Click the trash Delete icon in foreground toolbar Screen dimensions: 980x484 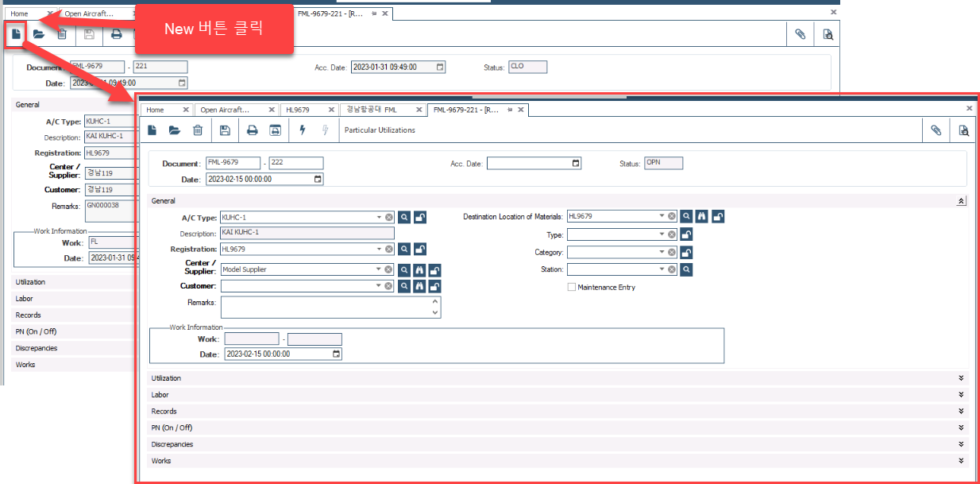[198, 130]
